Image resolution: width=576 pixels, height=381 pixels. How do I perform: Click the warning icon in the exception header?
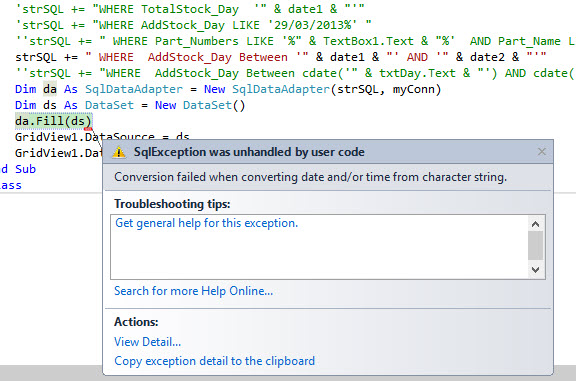click(119, 152)
